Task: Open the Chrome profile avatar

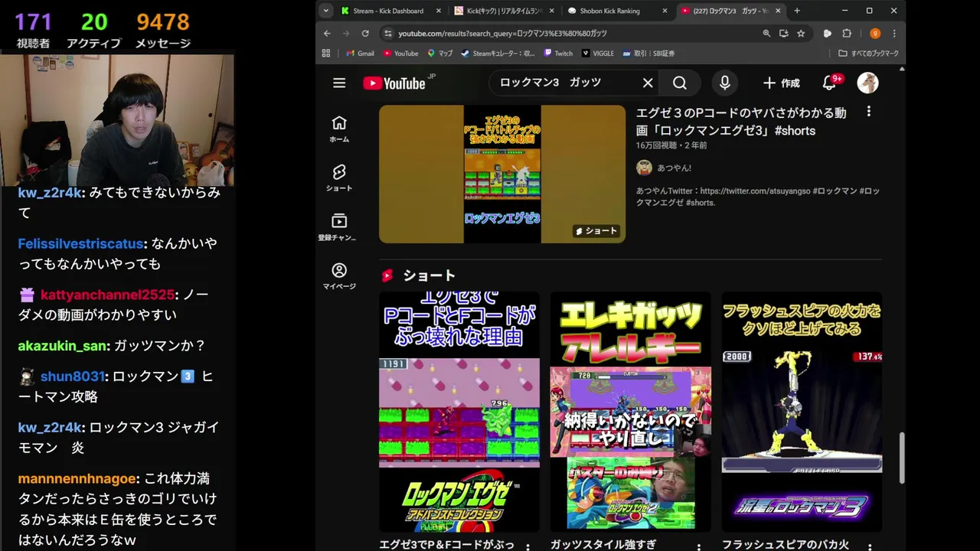Action: pos(875,34)
